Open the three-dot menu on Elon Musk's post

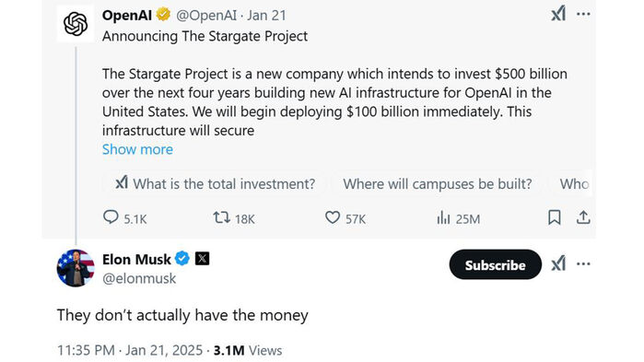583,263
